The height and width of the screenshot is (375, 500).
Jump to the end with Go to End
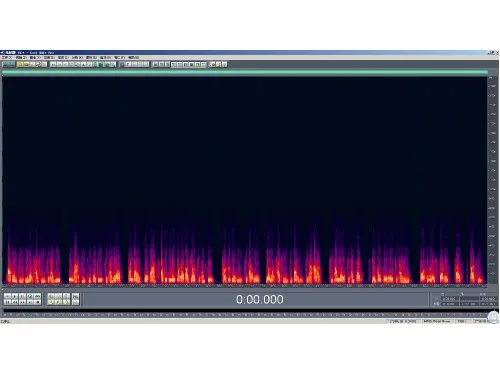click(30, 302)
